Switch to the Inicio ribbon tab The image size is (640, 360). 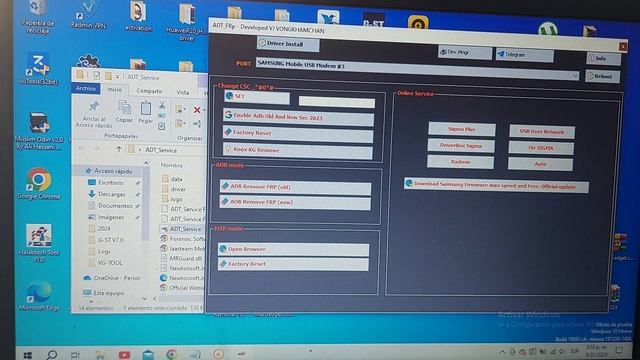point(114,90)
